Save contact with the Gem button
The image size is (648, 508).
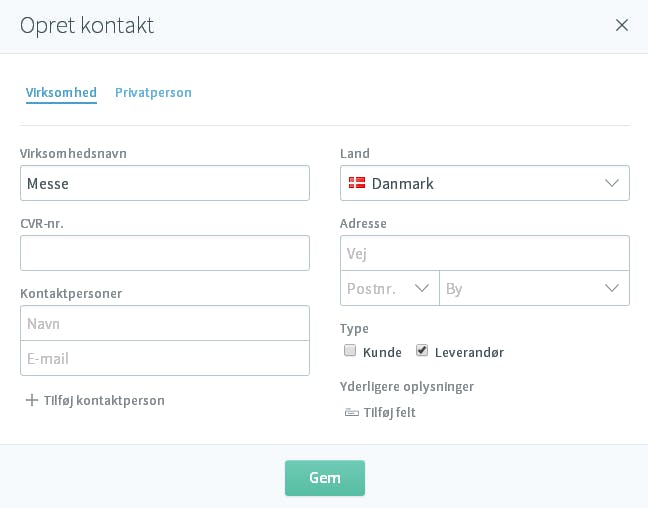[325, 478]
